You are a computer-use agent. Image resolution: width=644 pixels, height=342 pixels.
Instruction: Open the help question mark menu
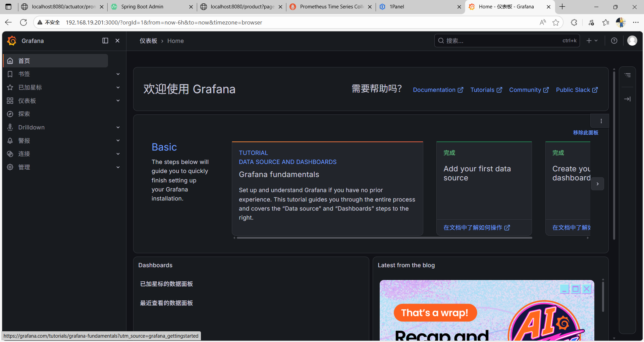point(614,41)
